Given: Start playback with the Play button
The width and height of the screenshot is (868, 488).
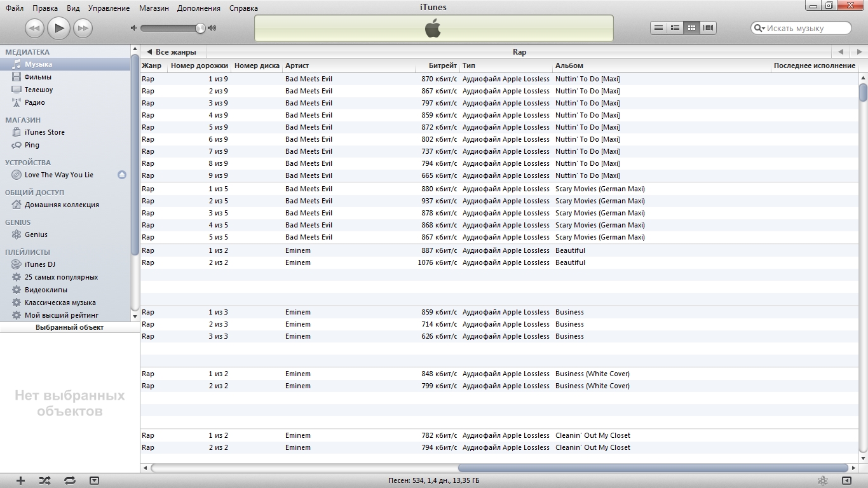Looking at the screenshot, I should coord(58,27).
